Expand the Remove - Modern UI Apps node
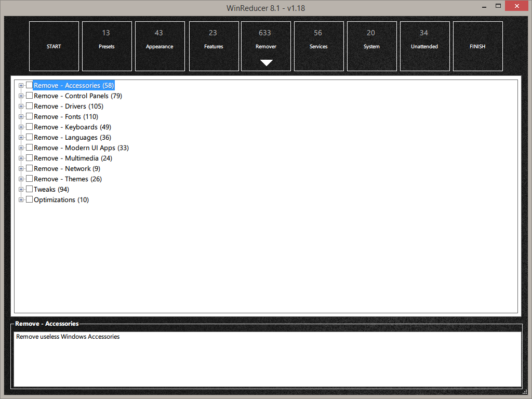Image resolution: width=532 pixels, height=399 pixels. (x=21, y=148)
